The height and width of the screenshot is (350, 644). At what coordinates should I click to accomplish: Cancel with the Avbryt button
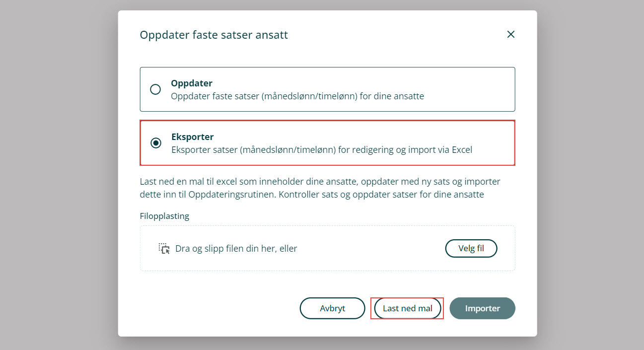coord(332,308)
